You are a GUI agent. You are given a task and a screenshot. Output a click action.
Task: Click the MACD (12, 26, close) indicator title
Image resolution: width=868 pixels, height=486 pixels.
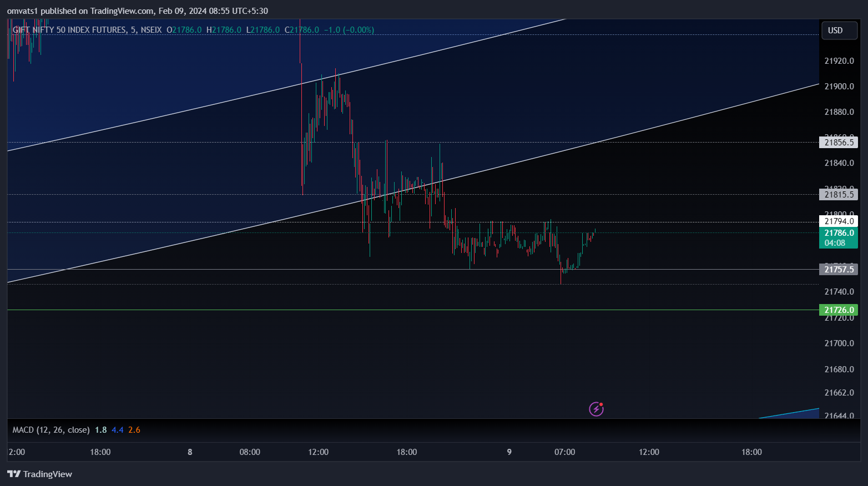51,430
